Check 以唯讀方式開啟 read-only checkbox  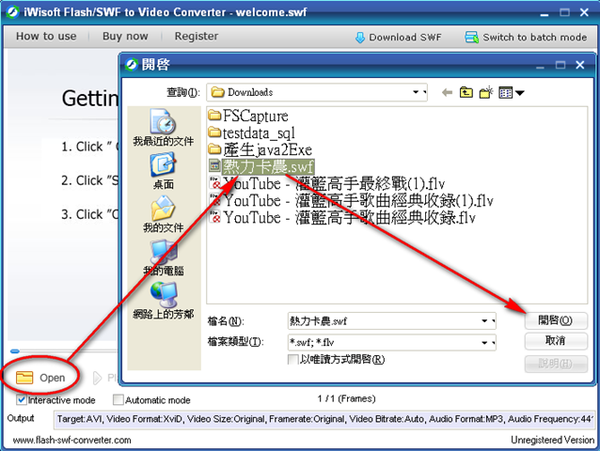(x=293, y=360)
